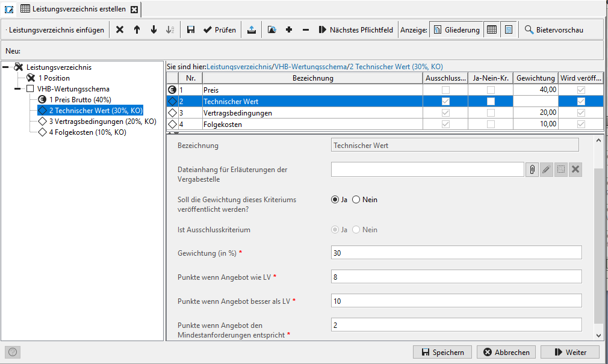Attach file with paperclip icon
The width and height of the screenshot is (608, 364).
[532, 170]
